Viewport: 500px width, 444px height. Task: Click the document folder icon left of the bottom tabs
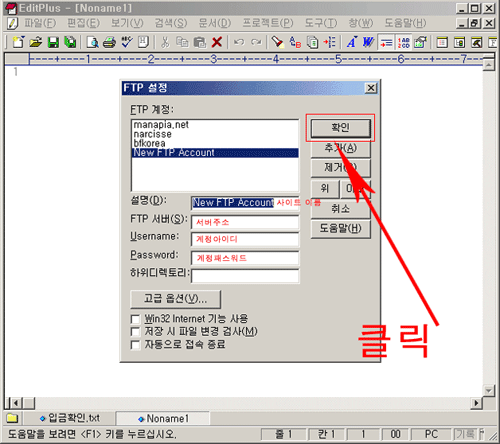[x=12, y=418]
